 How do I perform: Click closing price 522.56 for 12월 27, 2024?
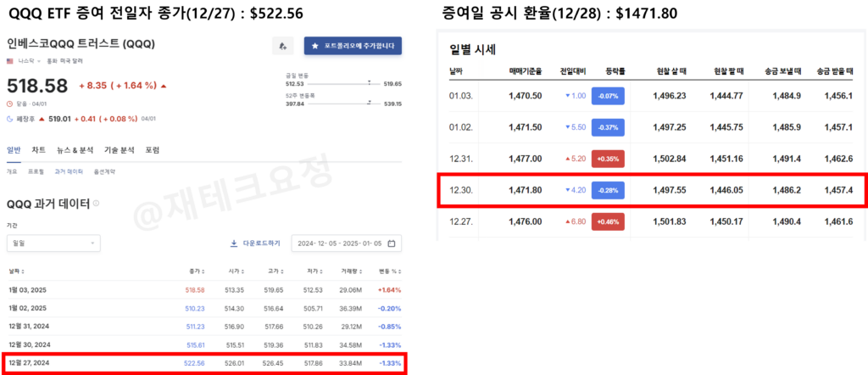[194, 363]
